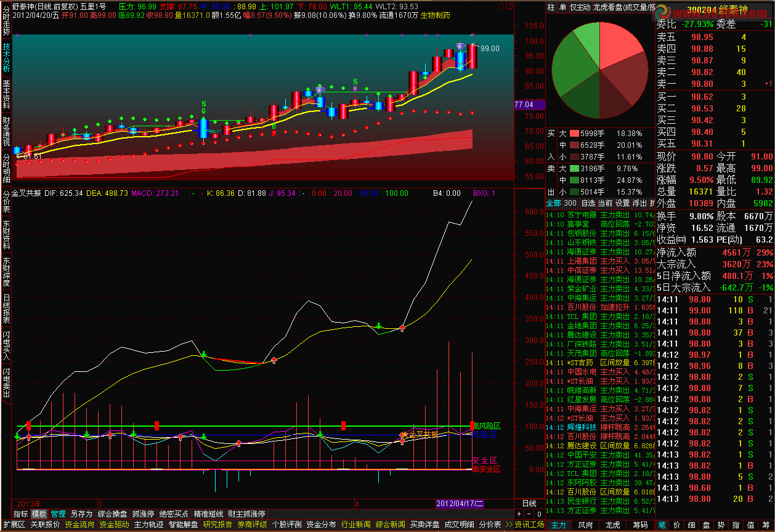The image size is (775, 532).
Task: Click 浮出 float-out tab
Action: [640, 203]
